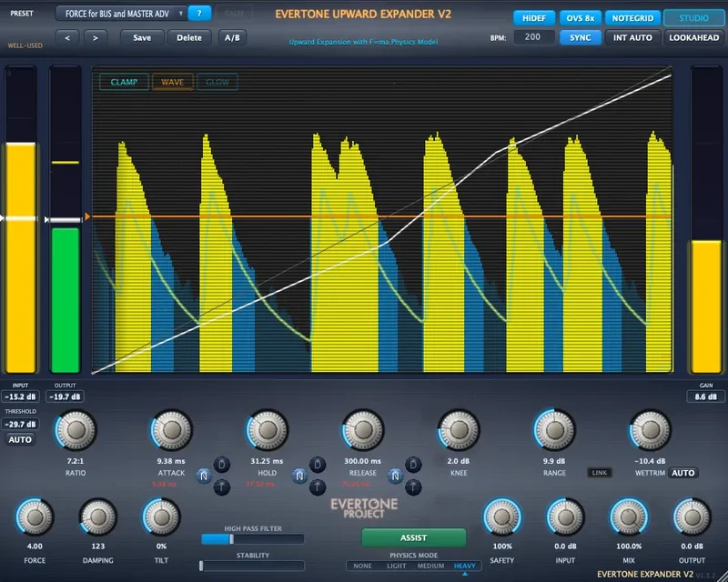Click the FORCE knob
This screenshot has height=582, width=728.
35,517
